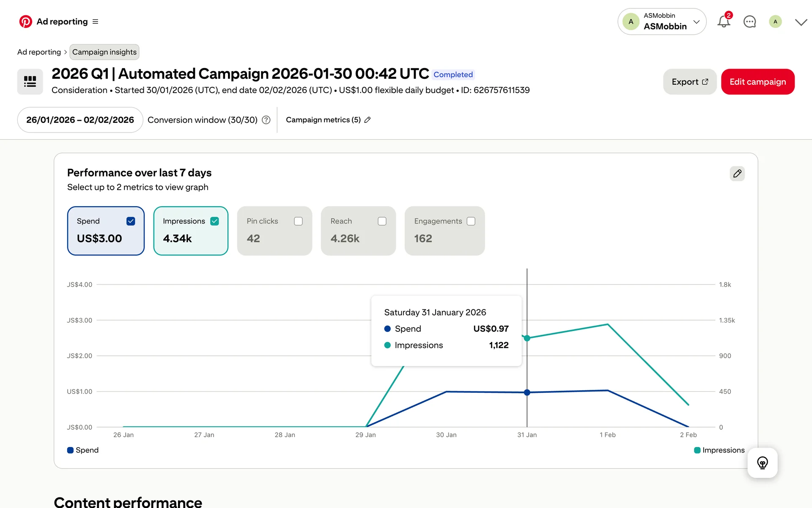The width and height of the screenshot is (812, 508).
Task: Click the Edit campaign button
Action: tap(757, 82)
